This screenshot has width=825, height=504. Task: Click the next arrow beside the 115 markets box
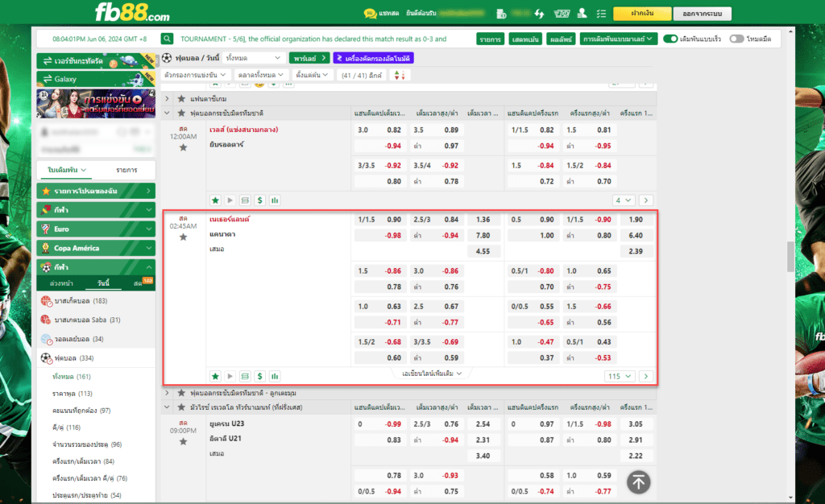click(646, 376)
